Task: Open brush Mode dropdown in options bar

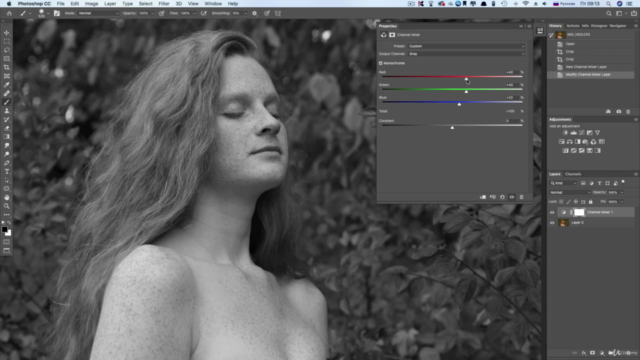Action: point(98,13)
